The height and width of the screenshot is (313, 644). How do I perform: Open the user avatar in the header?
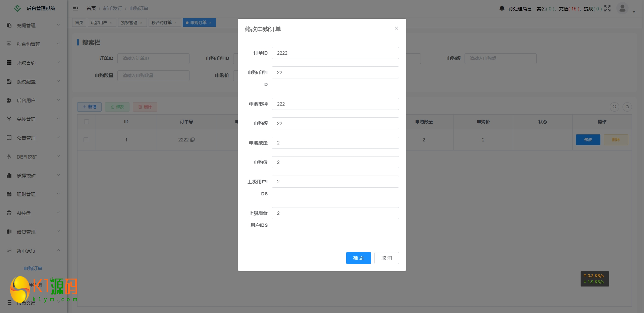pos(622,8)
